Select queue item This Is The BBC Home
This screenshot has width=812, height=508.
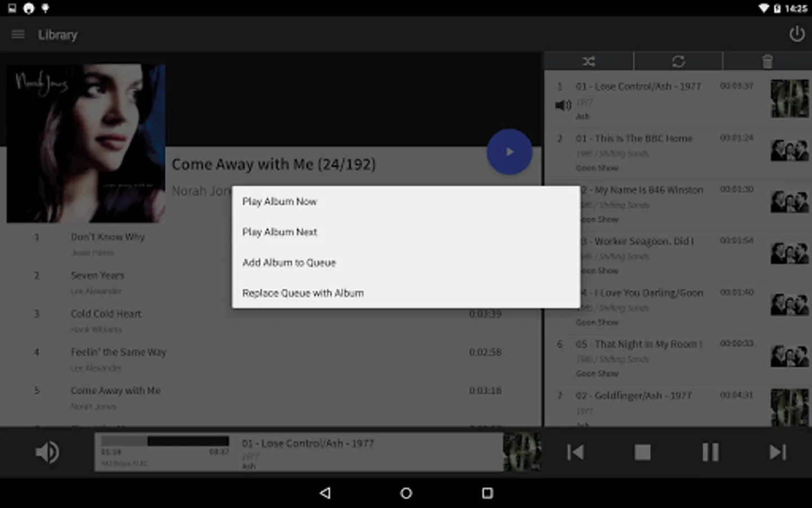tap(678, 152)
